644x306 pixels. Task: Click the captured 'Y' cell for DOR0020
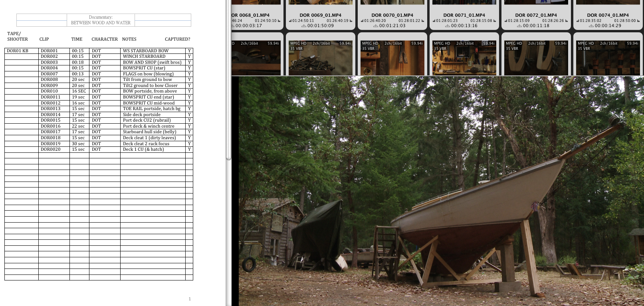point(189,149)
